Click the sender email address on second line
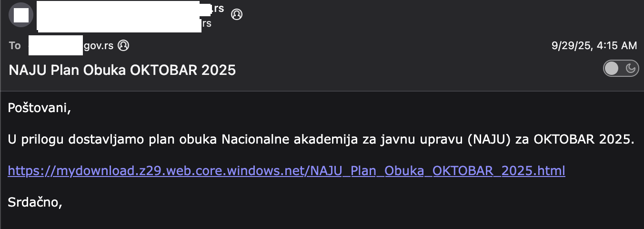 (x=119, y=23)
